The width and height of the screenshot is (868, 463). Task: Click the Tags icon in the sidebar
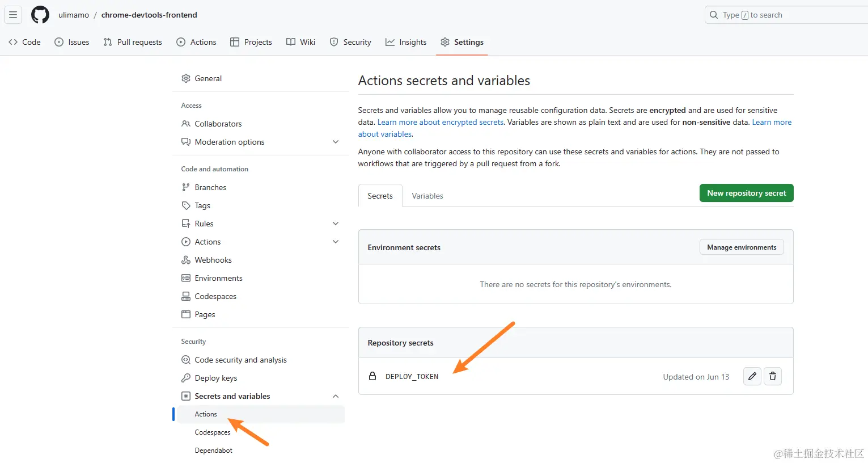tap(186, 205)
